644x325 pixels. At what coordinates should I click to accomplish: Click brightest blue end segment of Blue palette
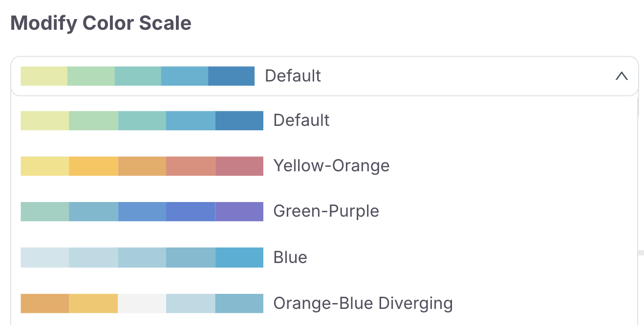point(239,257)
